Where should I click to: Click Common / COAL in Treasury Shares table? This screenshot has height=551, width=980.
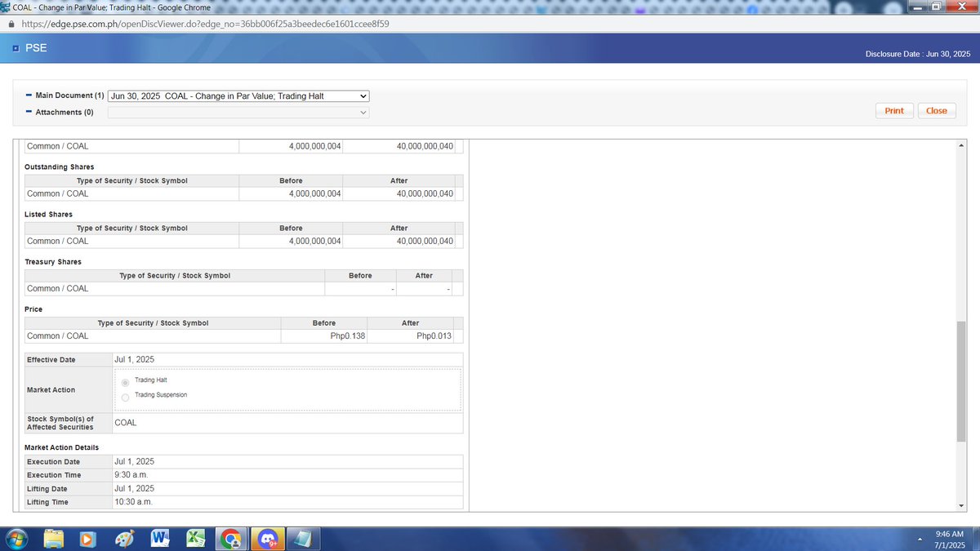[57, 288]
